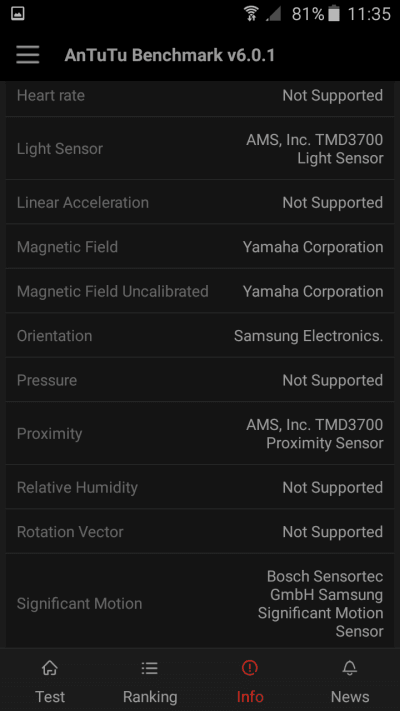Tap the Info exclamation icon
Image resolution: width=400 pixels, height=711 pixels.
point(250,667)
